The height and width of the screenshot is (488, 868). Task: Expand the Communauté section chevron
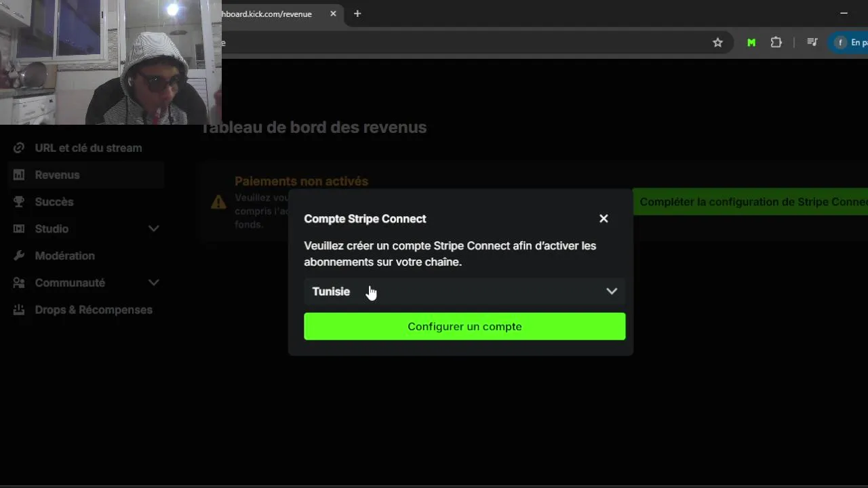[154, 283]
